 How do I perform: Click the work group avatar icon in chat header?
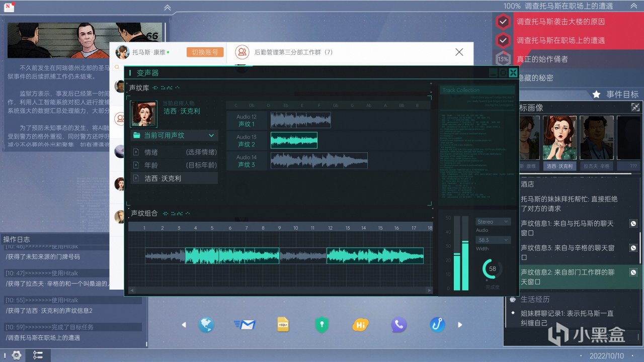point(242,52)
